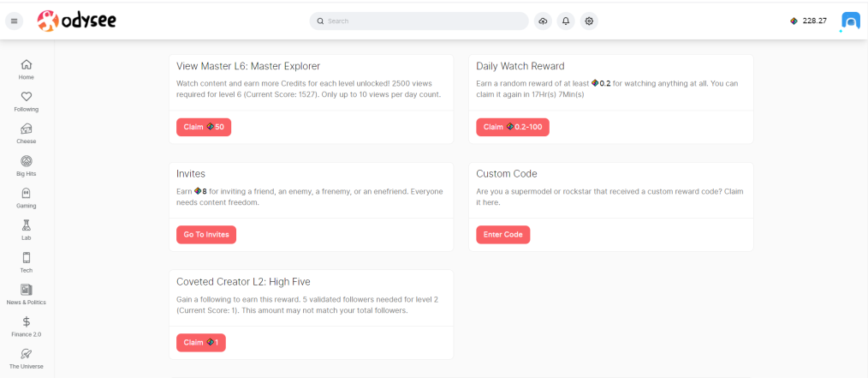Open the Big Hits category
The height and width of the screenshot is (378, 868).
pyautogui.click(x=26, y=165)
